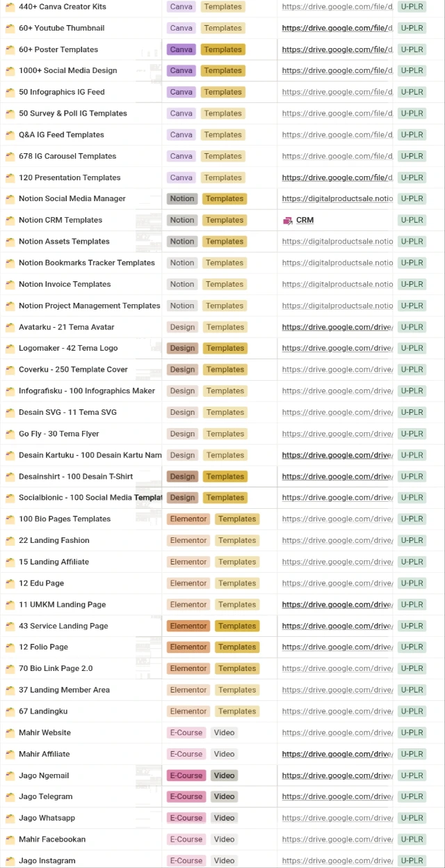445x868 pixels.
Task: Open Drive link for 11 UMKM Landing Page
Action: point(337,605)
